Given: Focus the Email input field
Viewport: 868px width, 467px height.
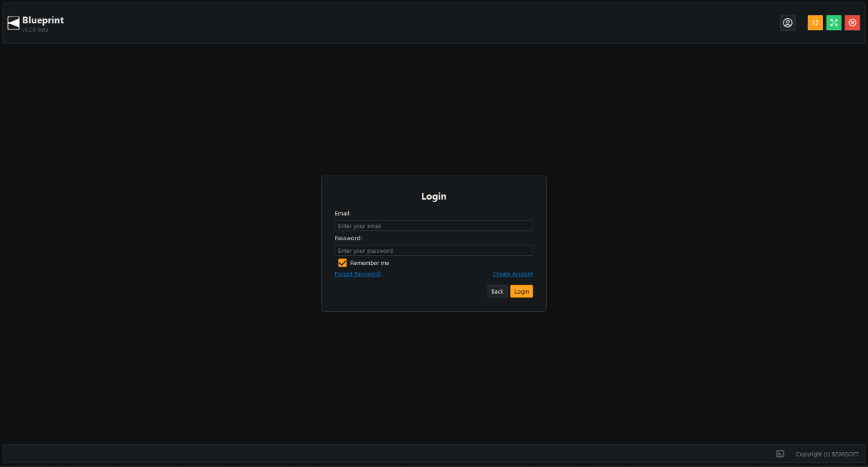Looking at the screenshot, I should coord(433,226).
